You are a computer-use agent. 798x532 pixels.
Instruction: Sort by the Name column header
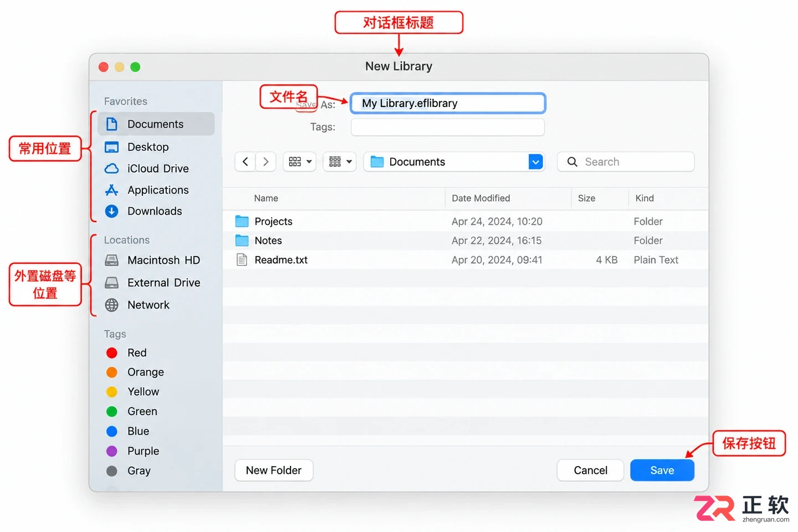pyautogui.click(x=266, y=198)
